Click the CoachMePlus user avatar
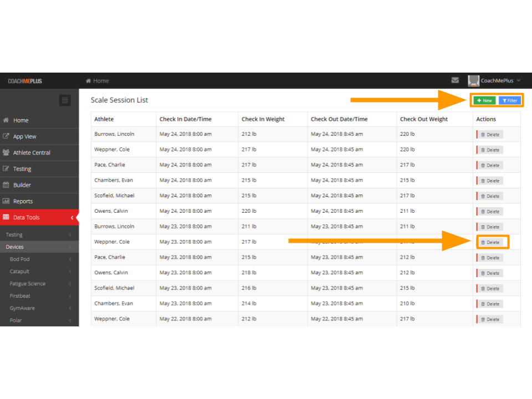 tap(473, 81)
